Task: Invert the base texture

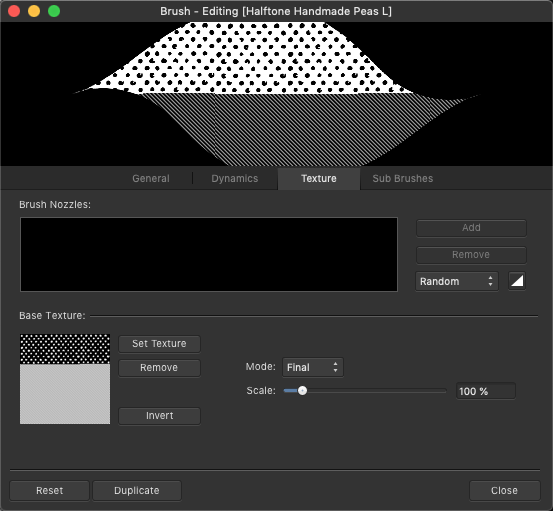Action: 159,415
